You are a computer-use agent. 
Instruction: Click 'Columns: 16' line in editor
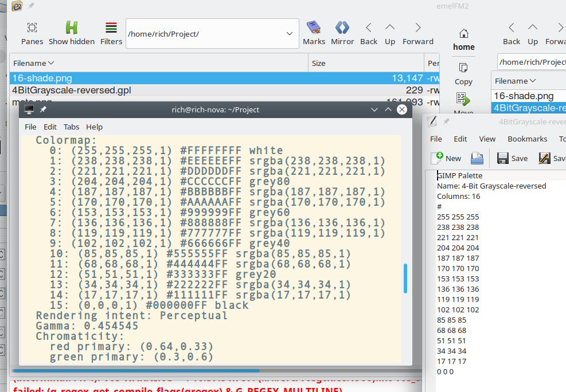458,196
